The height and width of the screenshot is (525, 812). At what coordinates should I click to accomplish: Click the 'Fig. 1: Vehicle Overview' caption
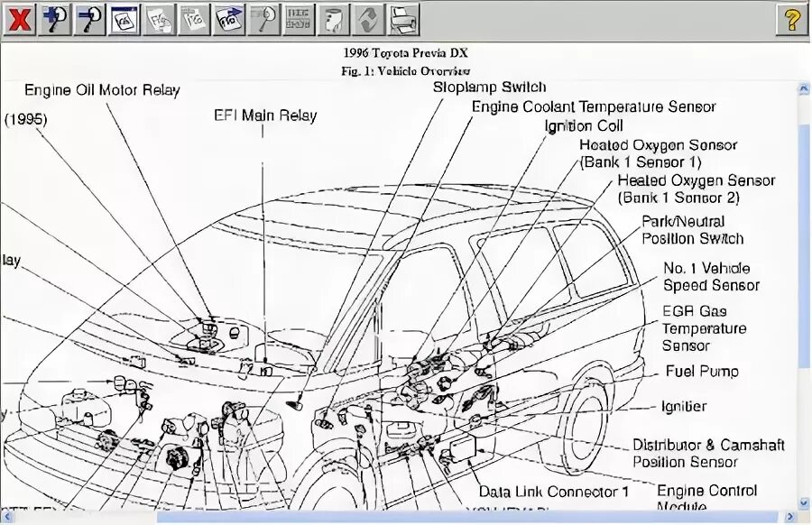click(x=405, y=71)
